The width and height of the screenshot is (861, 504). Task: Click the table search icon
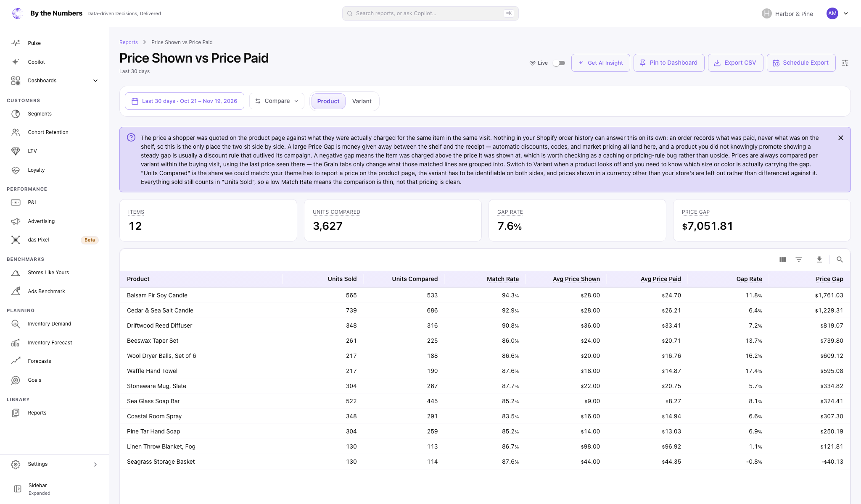[840, 260]
